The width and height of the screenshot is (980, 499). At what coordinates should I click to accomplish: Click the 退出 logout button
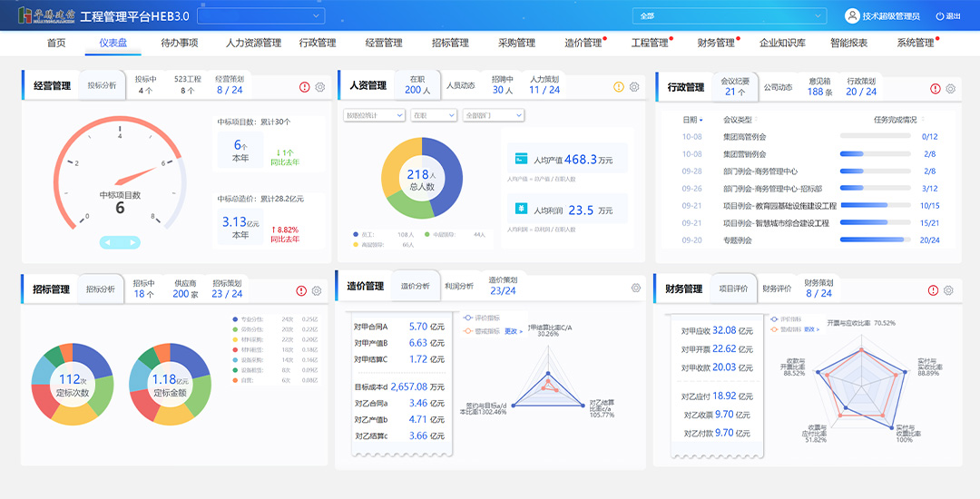(x=948, y=16)
